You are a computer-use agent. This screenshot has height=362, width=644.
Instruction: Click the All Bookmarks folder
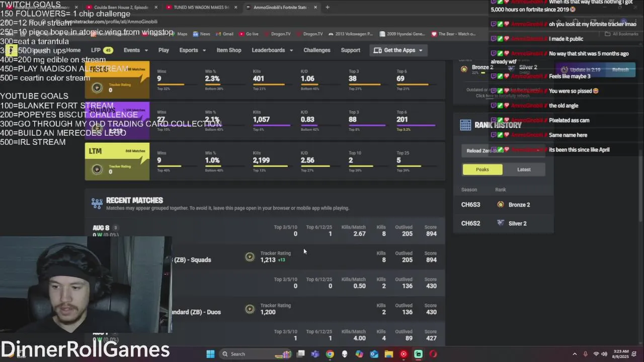pyautogui.click(x=621, y=34)
